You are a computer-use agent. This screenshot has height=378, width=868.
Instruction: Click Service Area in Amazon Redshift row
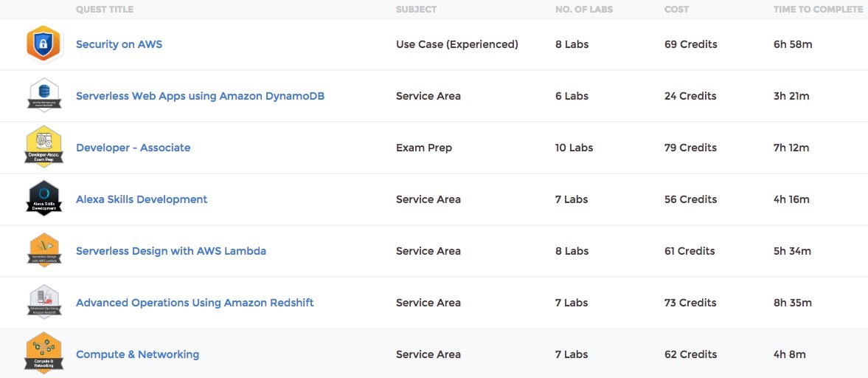click(x=428, y=303)
